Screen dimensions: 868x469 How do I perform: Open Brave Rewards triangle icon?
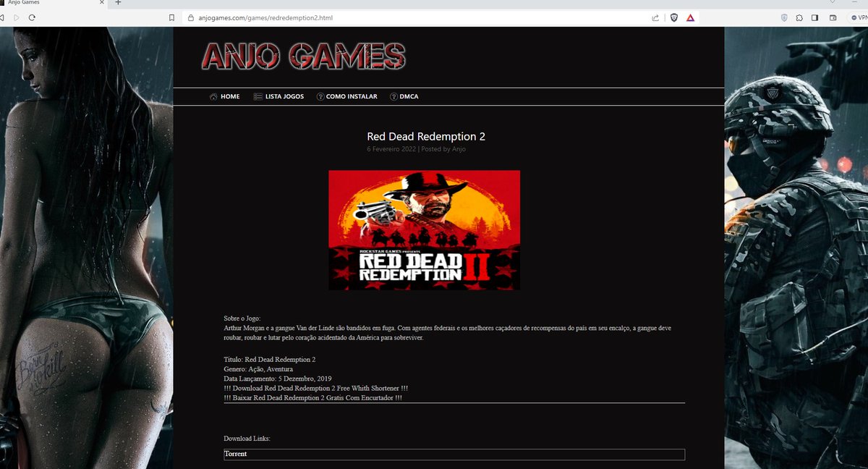pyautogui.click(x=690, y=17)
